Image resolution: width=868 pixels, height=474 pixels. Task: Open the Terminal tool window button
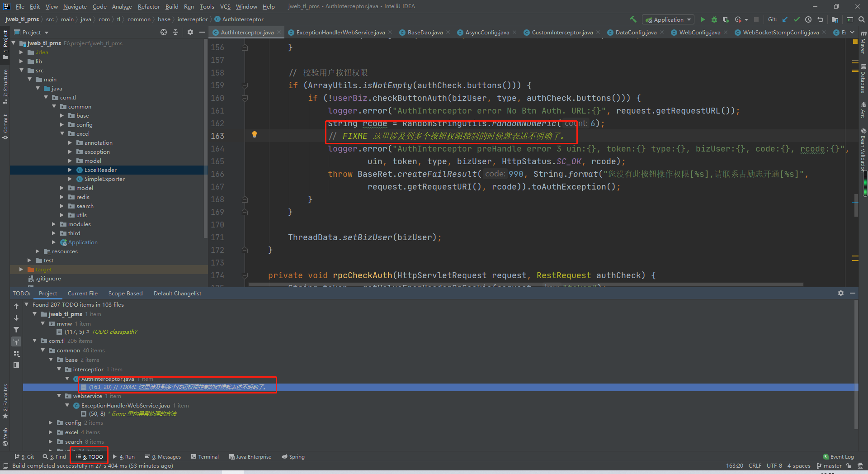click(205, 457)
